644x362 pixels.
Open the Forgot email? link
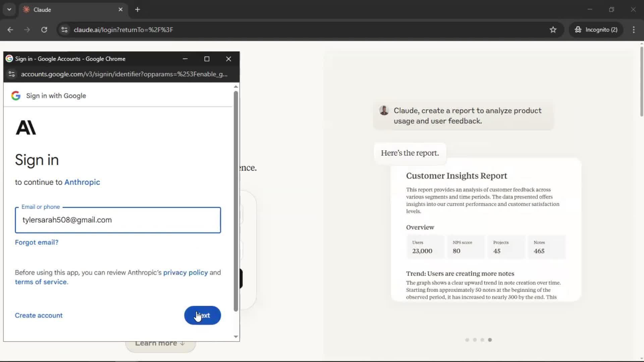click(37, 242)
